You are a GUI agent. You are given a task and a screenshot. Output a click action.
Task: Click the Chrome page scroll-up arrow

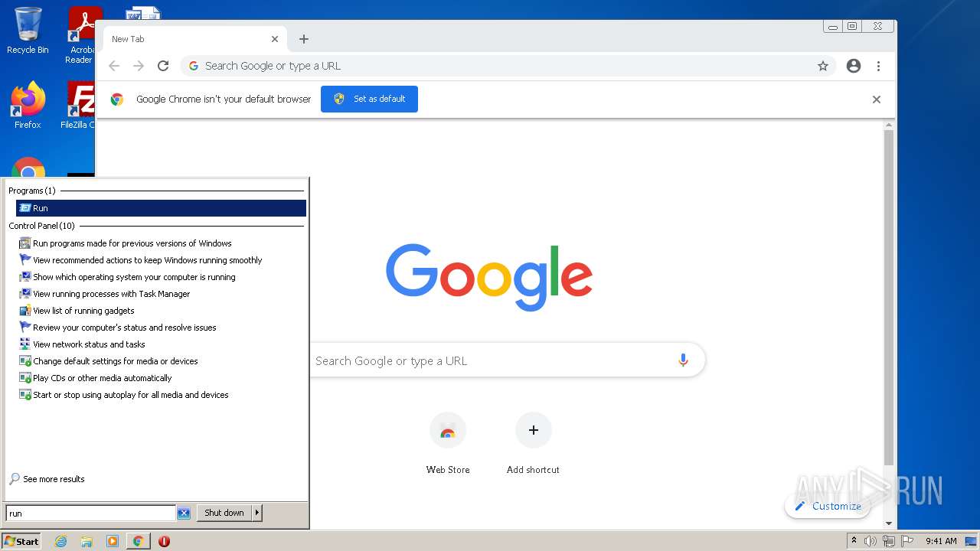click(x=889, y=125)
